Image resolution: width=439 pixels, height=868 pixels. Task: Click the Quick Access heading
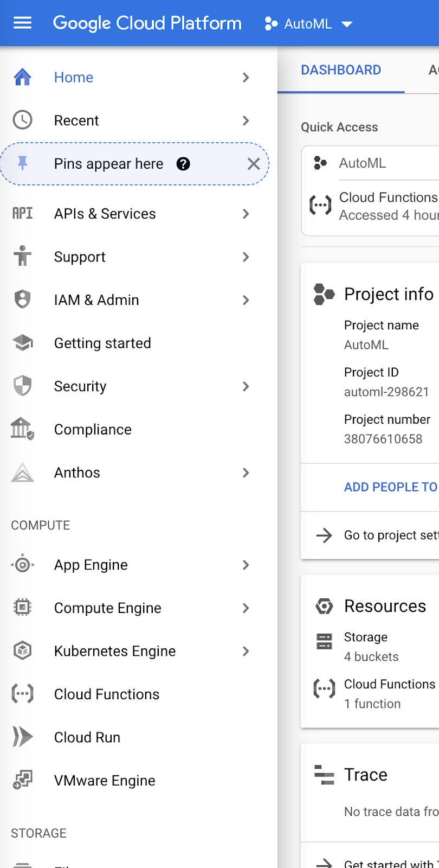(x=339, y=127)
